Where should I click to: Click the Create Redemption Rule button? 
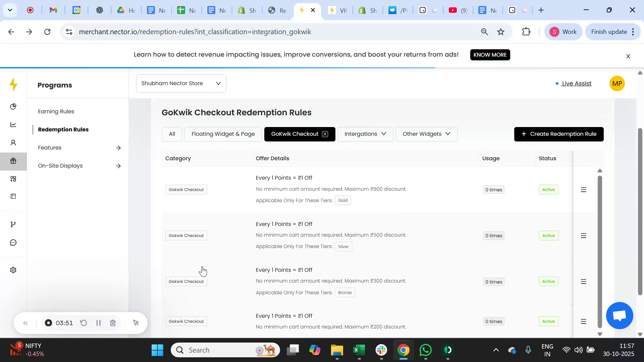coord(558,134)
